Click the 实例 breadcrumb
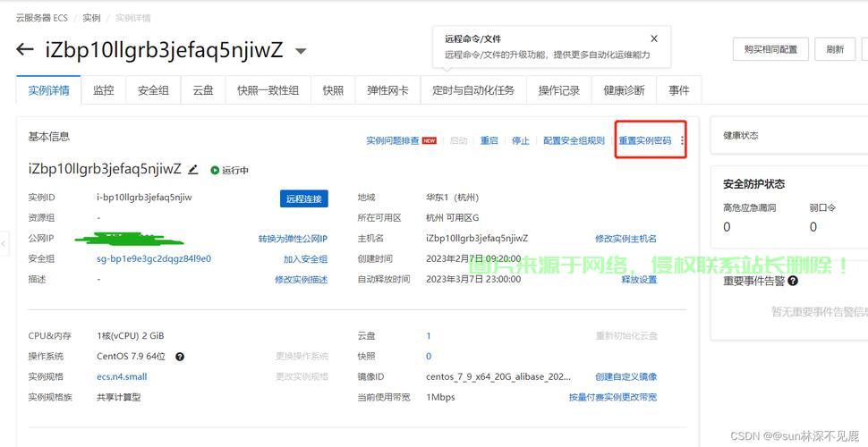Viewport: 868px width, 447px height. (91, 18)
